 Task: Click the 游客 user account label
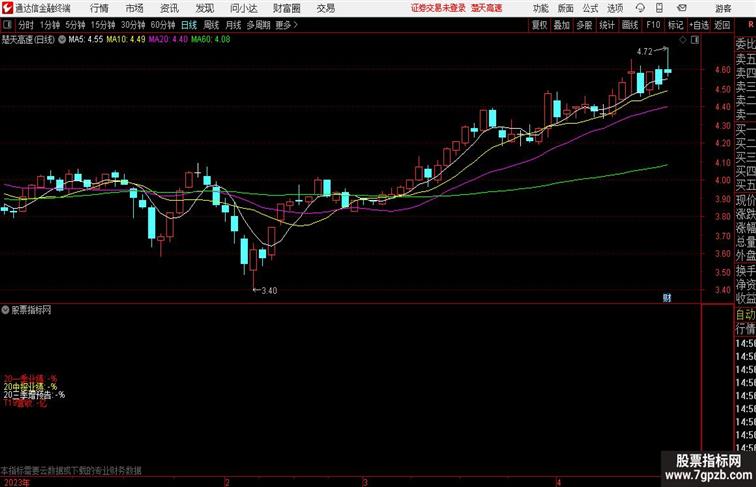(x=723, y=8)
